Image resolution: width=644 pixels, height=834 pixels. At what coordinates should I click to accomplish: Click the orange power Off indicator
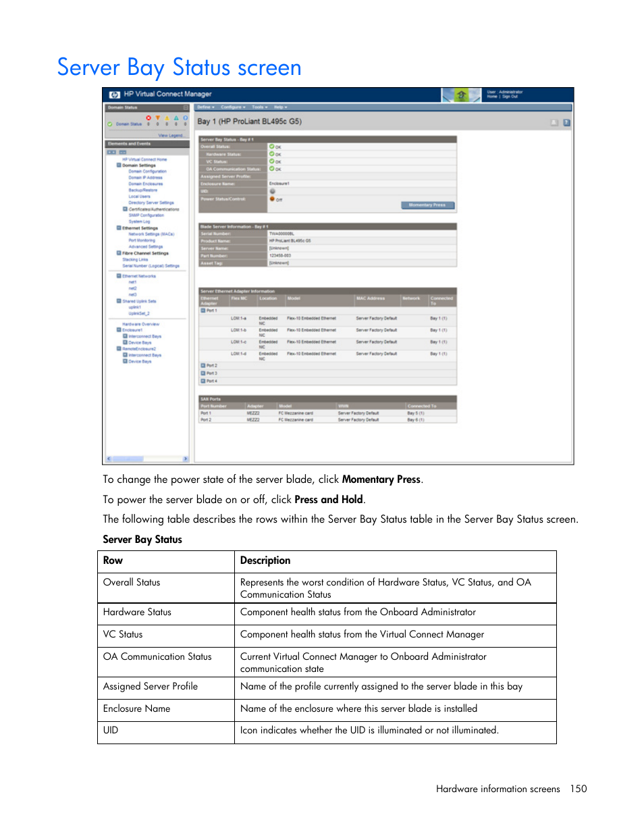[x=272, y=199]
